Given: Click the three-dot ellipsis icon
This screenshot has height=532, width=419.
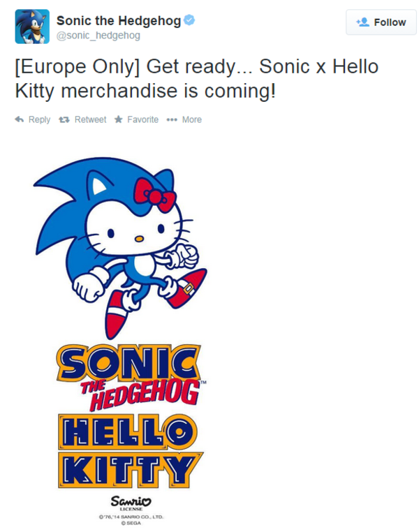Looking at the screenshot, I should coord(172,119).
